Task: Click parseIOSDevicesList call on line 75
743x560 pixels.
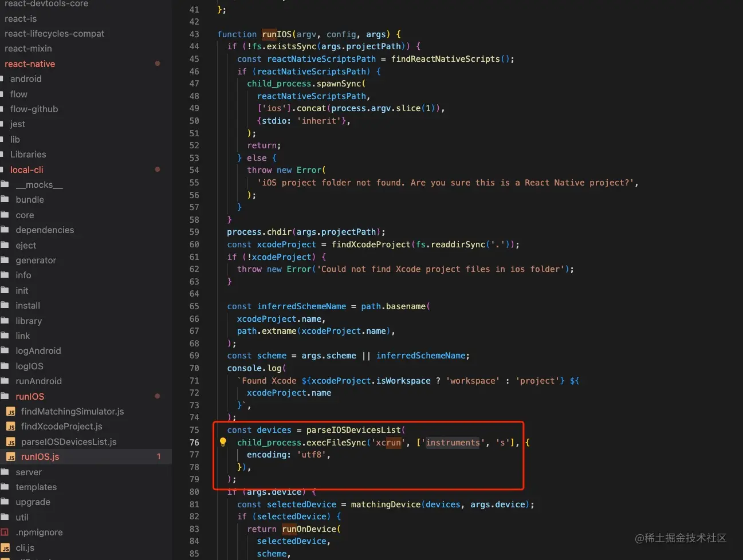Action: (x=353, y=430)
